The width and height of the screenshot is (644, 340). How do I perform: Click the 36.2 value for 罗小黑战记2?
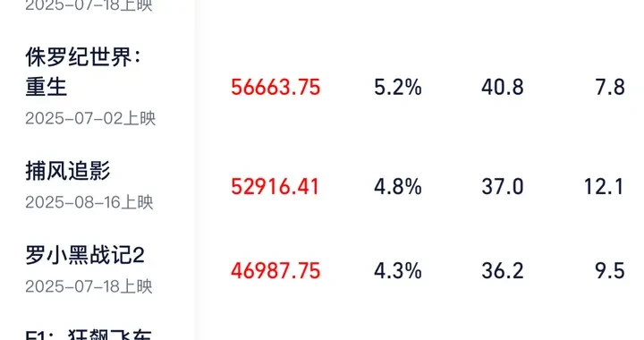(503, 271)
